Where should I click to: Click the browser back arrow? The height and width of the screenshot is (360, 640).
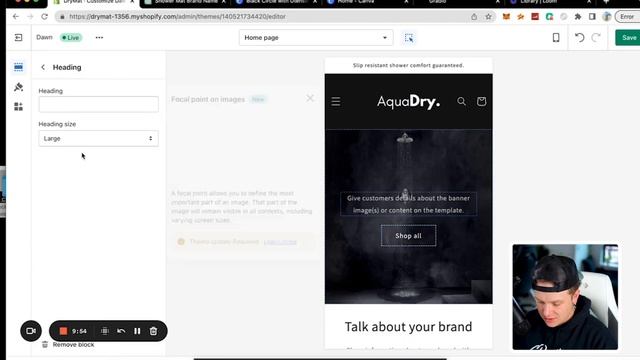pos(16,17)
